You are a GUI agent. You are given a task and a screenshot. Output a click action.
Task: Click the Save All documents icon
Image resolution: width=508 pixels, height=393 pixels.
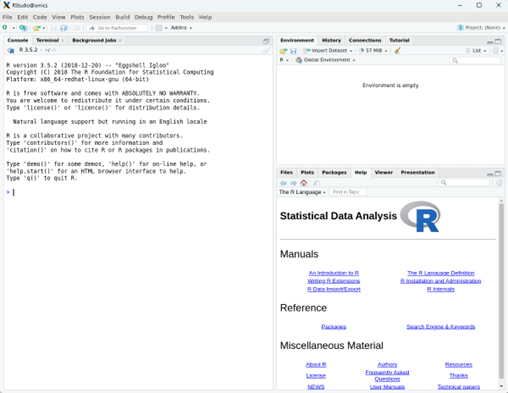click(x=64, y=28)
